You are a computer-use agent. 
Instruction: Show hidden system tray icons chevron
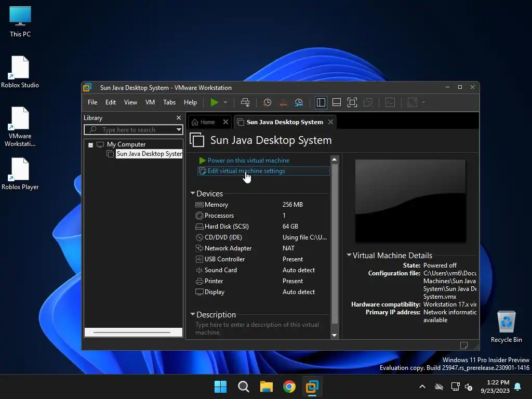point(422,387)
